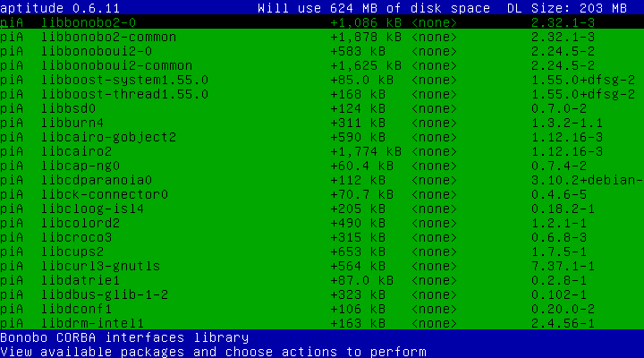Click the piA status flag of libdatrie1

(12, 280)
